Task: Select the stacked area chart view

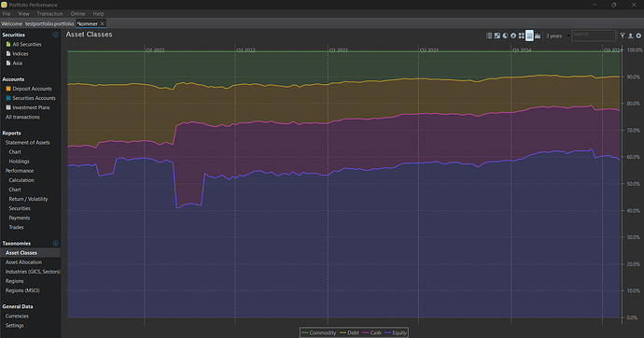Action: click(529, 35)
